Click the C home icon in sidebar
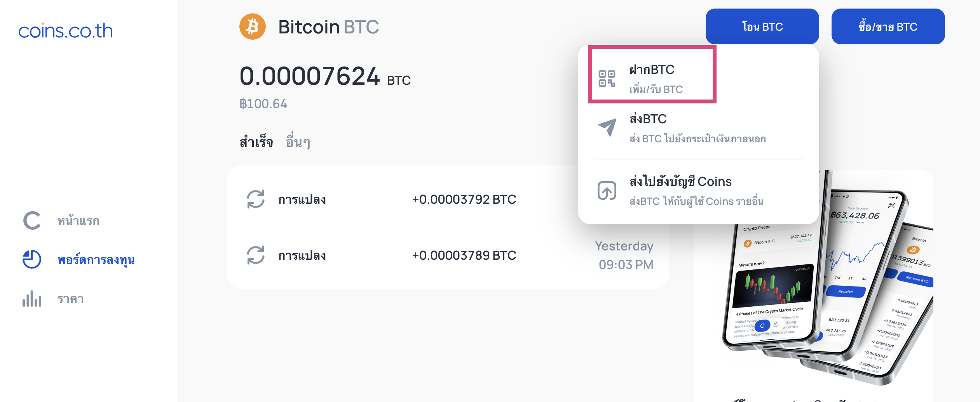 pyautogui.click(x=32, y=221)
